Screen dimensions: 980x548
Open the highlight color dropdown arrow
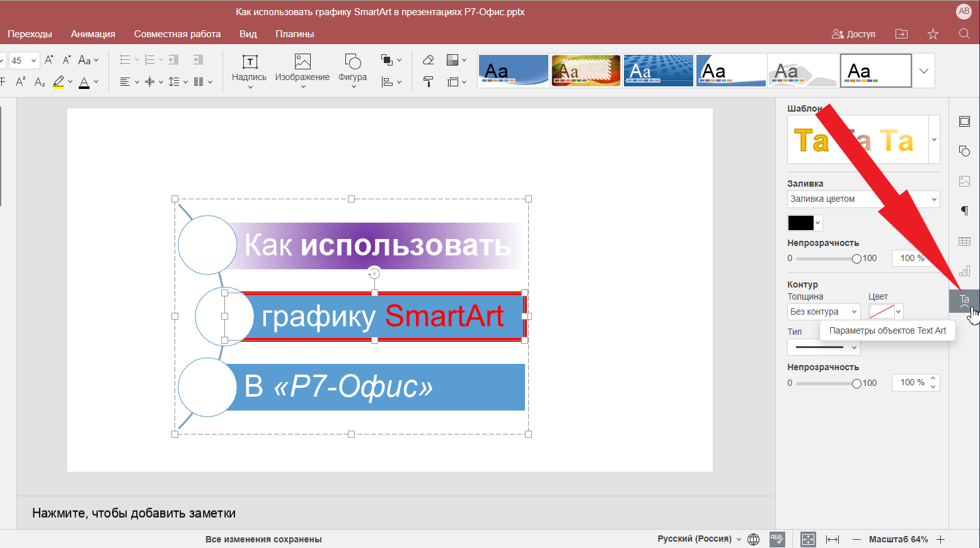70,82
